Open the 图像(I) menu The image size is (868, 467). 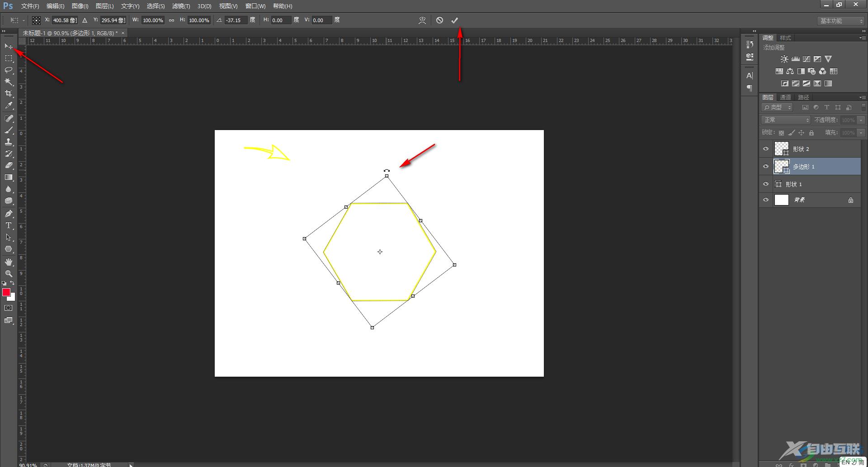pos(80,6)
